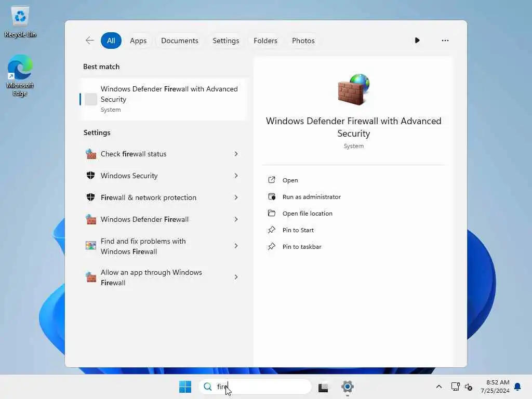Click the taskbar search magnifier icon

(x=207, y=387)
